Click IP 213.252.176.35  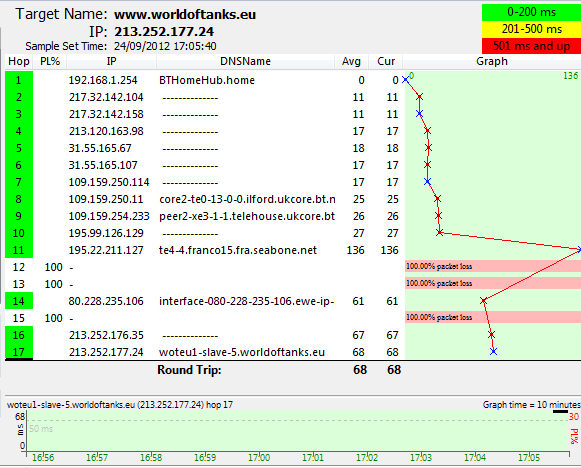click(106, 335)
